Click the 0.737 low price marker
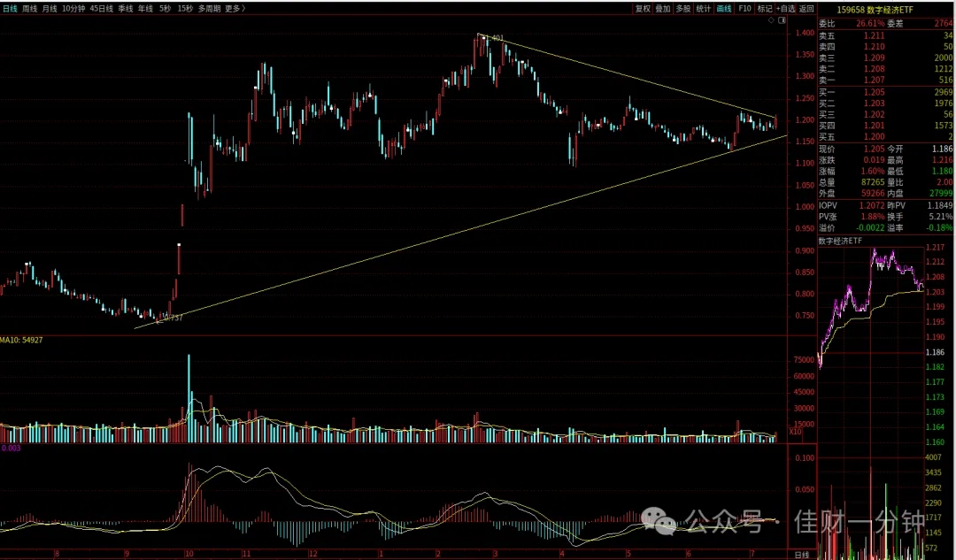The image size is (956, 560). [173, 318]
